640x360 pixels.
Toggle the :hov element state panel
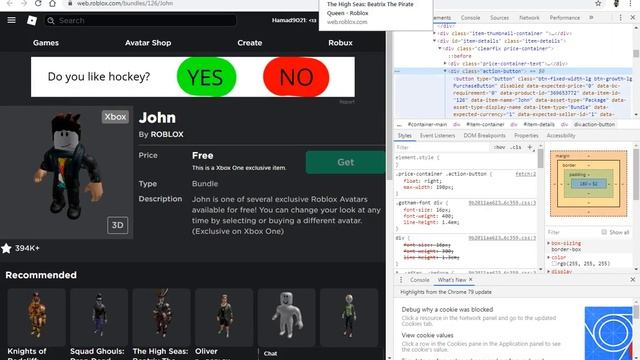coord(499,147)
